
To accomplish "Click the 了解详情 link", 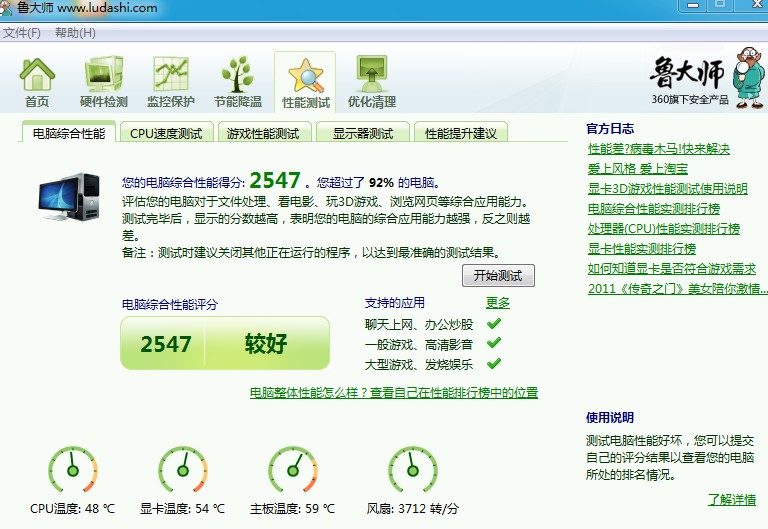I will [x=732, y=500].
